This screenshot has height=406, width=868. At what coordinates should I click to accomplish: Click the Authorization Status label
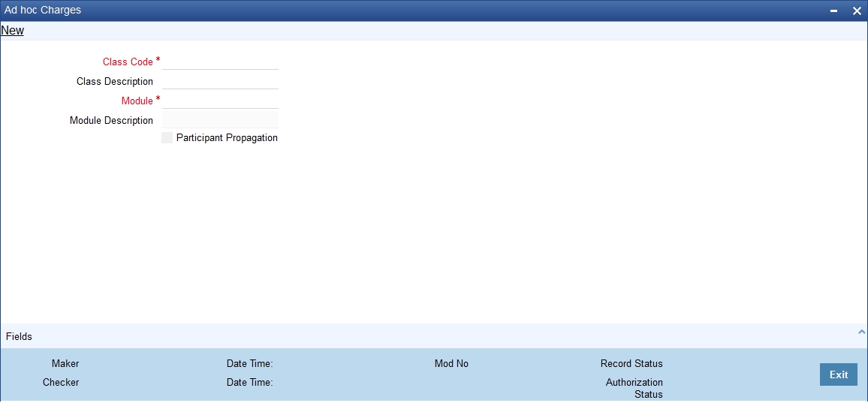coord(634,388)
